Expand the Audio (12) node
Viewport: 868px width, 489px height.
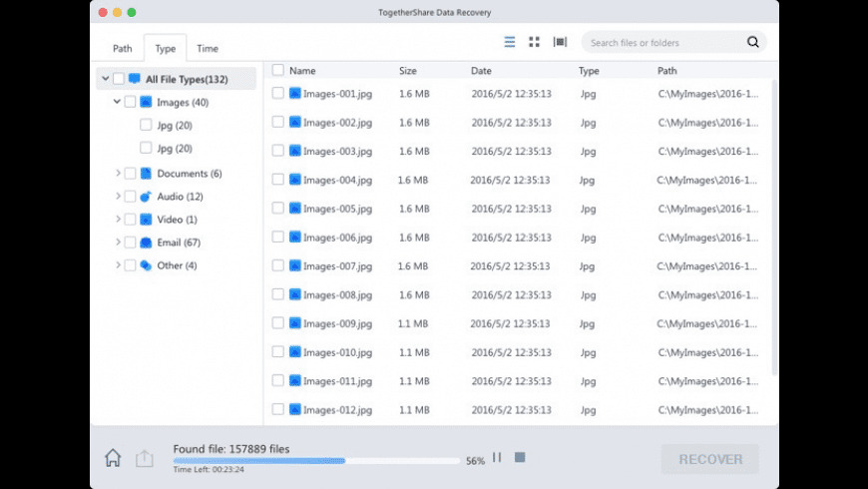118,196
